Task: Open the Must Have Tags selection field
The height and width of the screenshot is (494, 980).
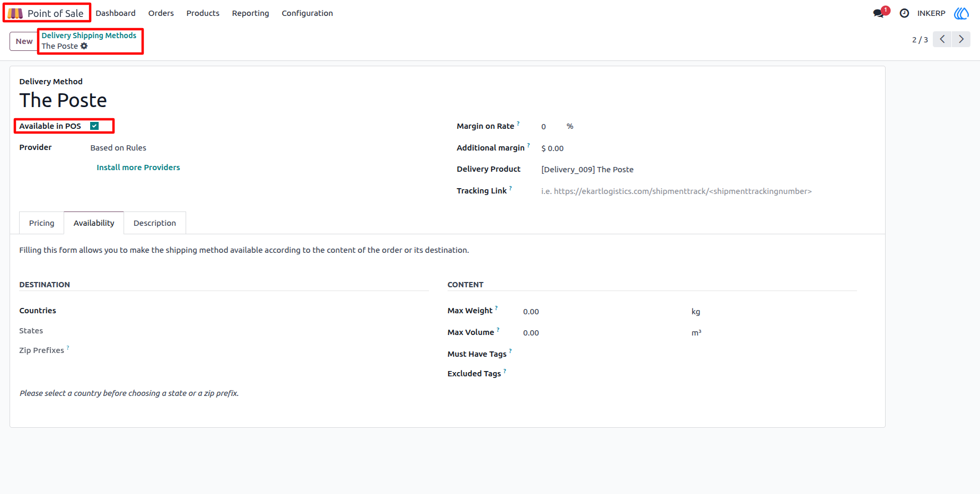Action: point(689,354)
